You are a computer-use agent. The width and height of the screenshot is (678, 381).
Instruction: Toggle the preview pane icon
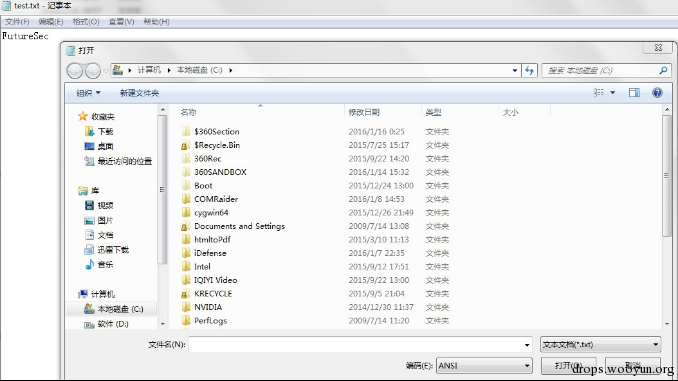634,93
